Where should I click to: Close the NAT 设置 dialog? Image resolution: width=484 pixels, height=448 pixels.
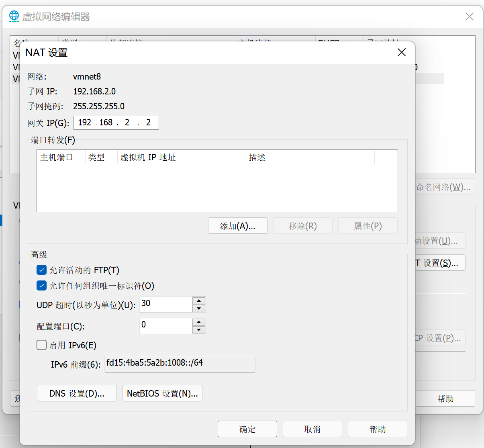click(402, 53)
